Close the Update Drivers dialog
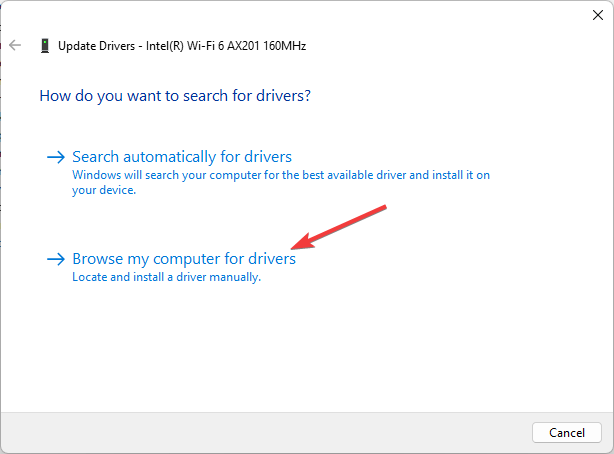 pos(598,15)
